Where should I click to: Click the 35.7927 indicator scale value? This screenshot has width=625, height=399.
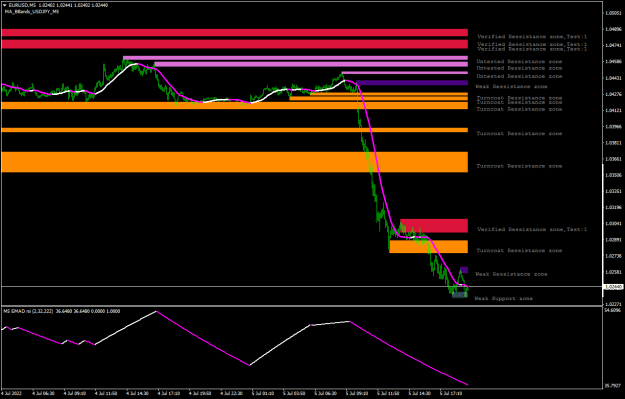(x=613, y=385)
